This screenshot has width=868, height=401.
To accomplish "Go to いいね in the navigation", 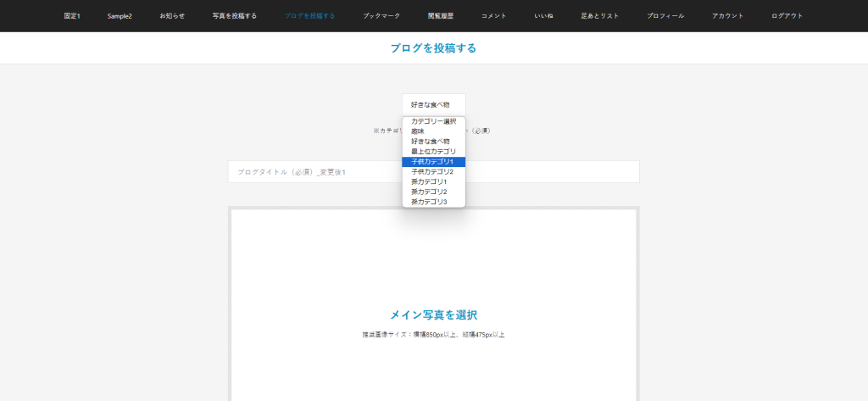I will pyautogui.click(x=544, y=16).
